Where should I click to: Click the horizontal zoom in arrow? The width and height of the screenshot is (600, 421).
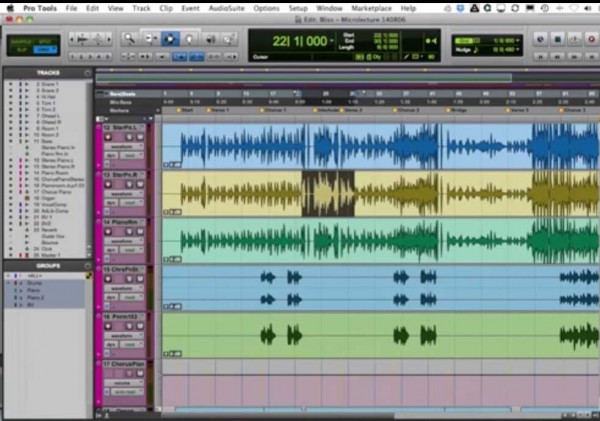109,39
